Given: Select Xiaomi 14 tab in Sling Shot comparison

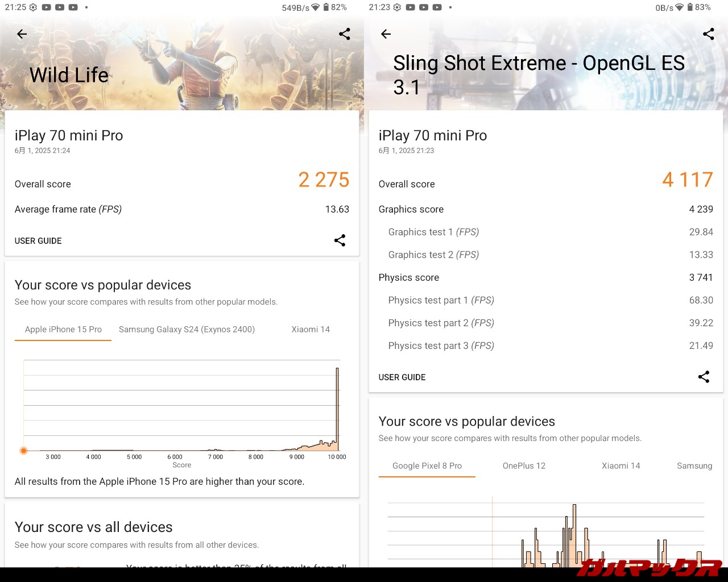Looking at the screenshot, I should coord(621,466).
